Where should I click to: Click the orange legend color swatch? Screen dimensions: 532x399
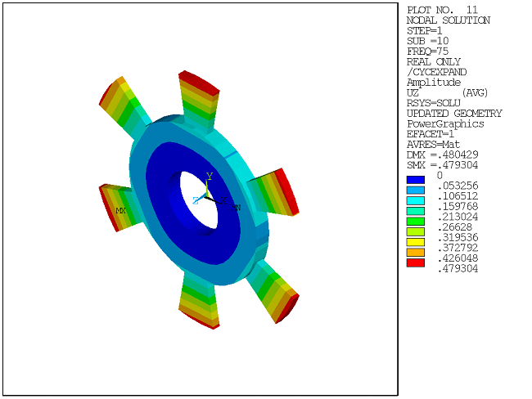tap(416, 253)
